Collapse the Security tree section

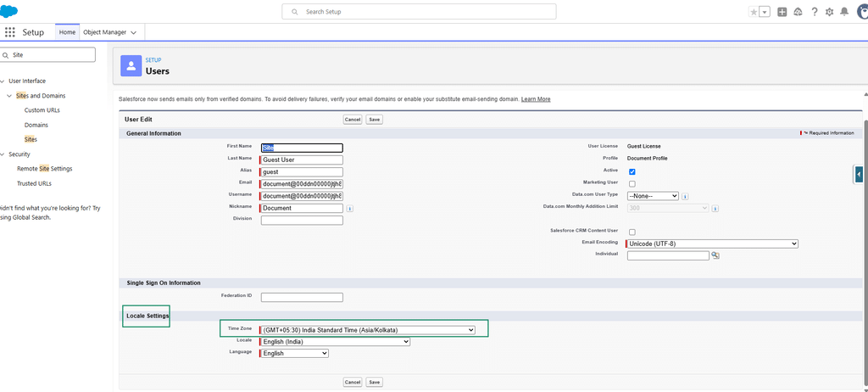(x=3, y=154)
